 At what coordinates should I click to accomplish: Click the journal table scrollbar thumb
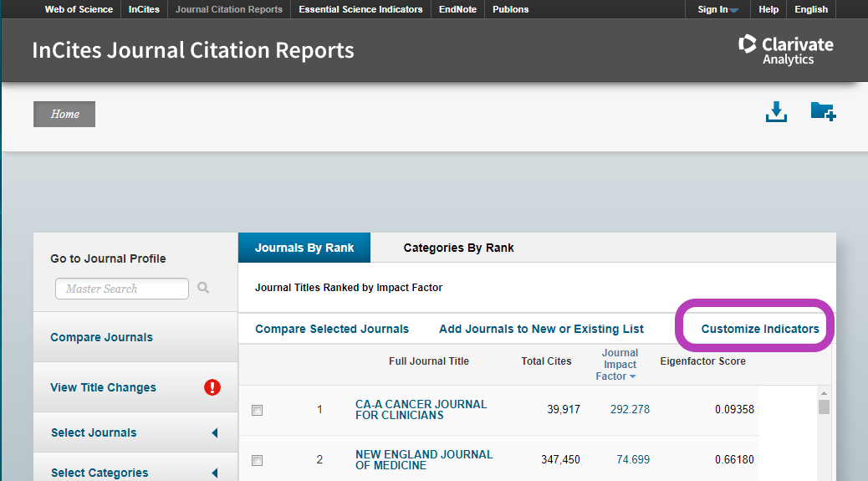pyautogui.click(x=824, y=407)
